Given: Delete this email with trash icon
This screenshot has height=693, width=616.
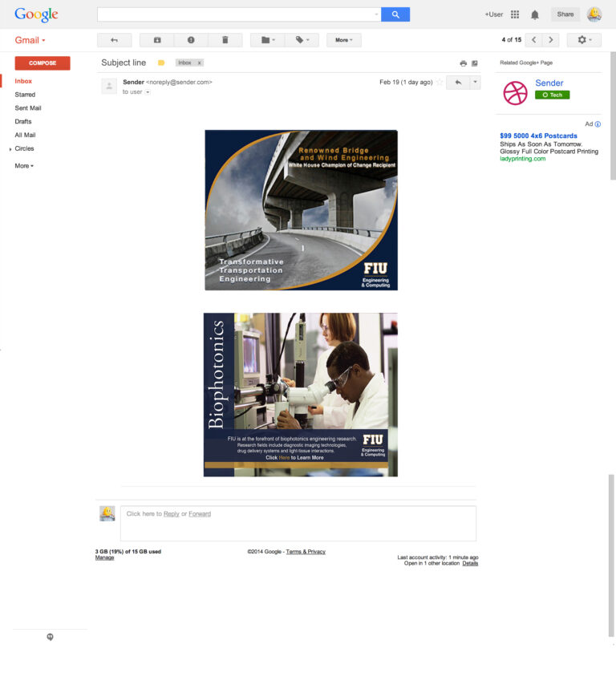Looking at the screenshot, I should click(x=225, y=40).
